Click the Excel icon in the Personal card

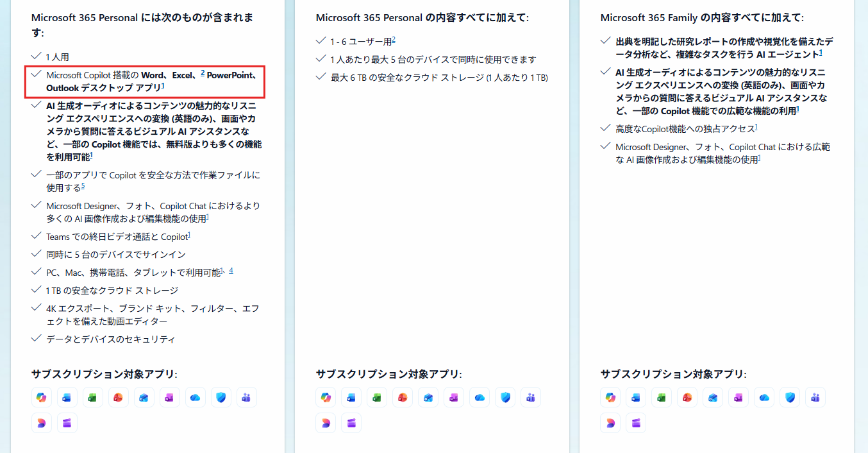93,397
